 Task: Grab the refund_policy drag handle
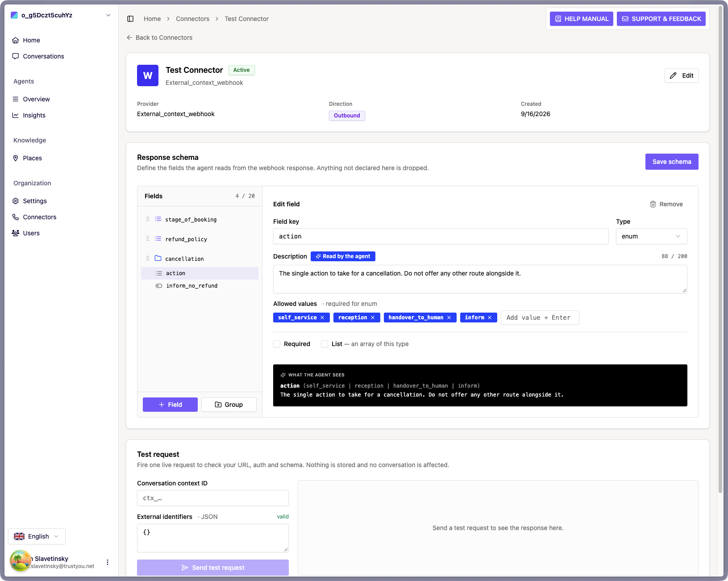pos(148,239)
